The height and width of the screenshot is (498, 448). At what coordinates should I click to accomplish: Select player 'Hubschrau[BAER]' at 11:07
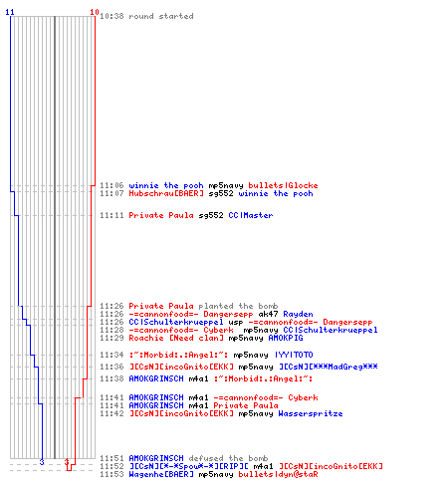pos(166,193)
